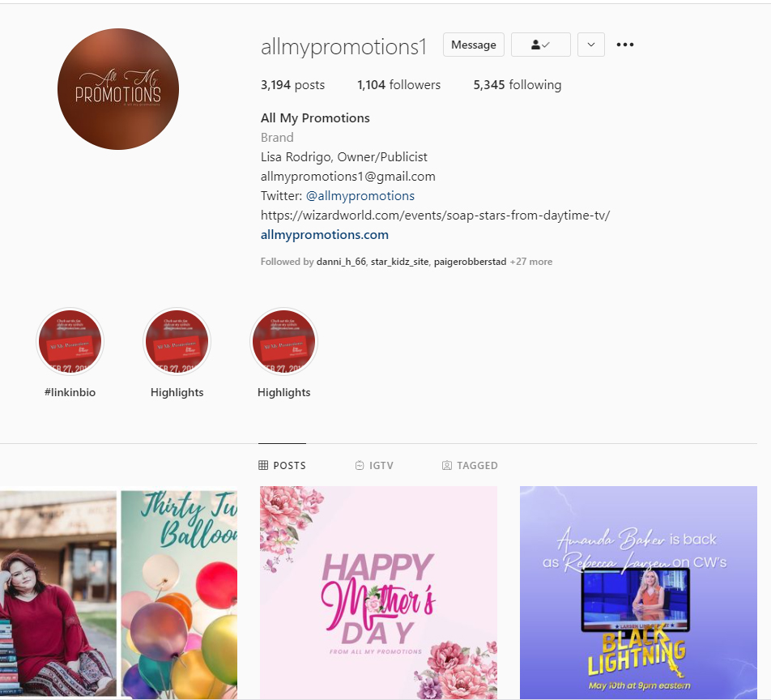
Task: View the 1,104 followers list
Action: point(398,84)
